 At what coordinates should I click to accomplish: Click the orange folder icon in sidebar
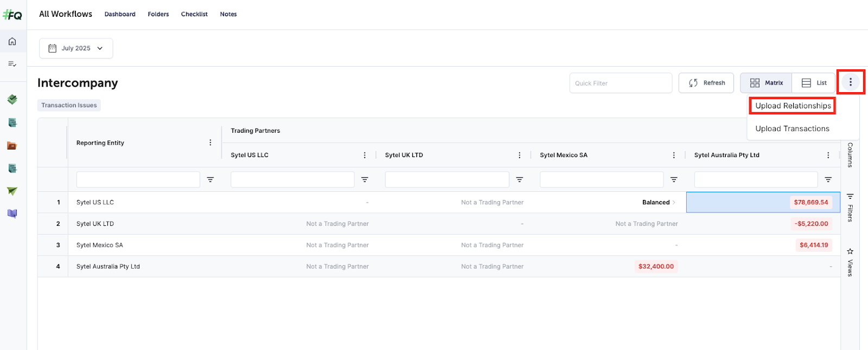tap(12, 146)
